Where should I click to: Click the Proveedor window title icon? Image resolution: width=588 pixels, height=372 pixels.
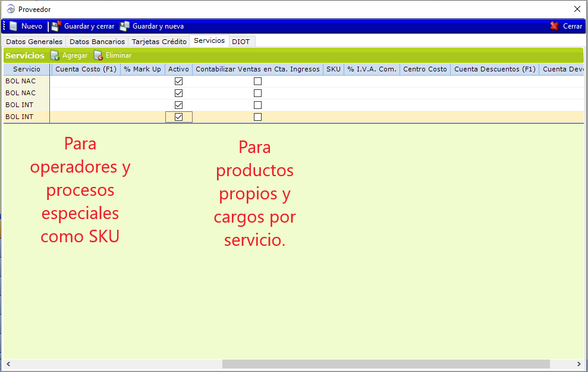(11, 9)
